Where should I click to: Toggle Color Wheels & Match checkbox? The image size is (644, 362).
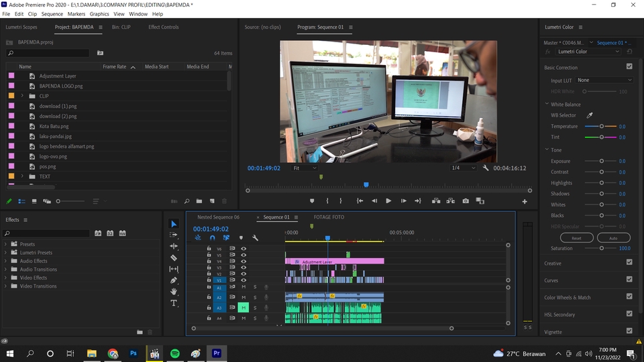(629, 296)
